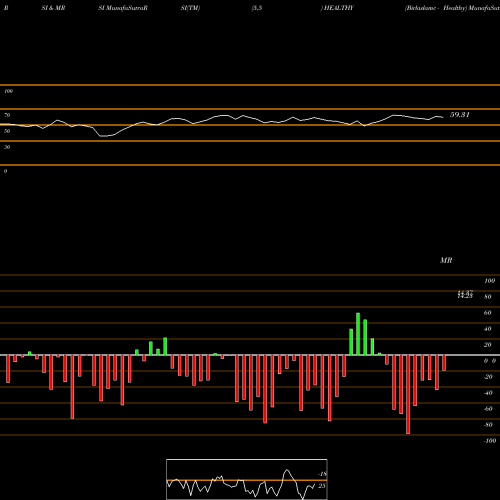This screenshot has width=500, height=500.
Task: Click the 'HEALTHY' header text
Action: pyautogui.click(x=338, y=8)
